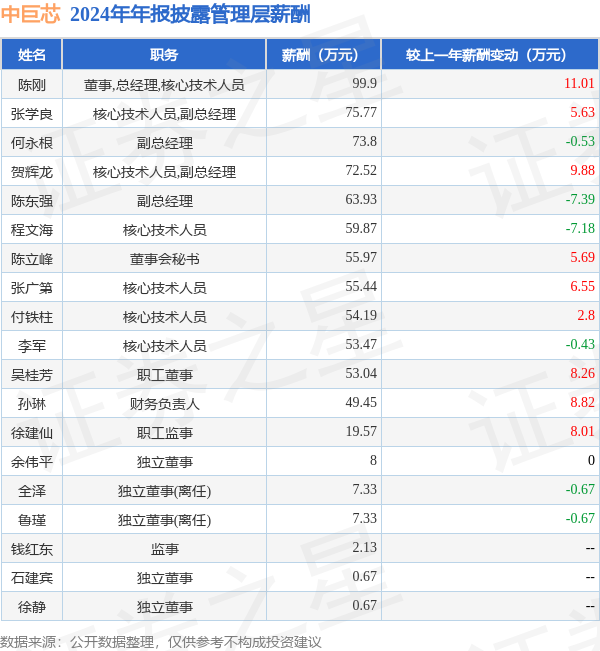Click the salary value 19.57
Screen dimensions: 600x651
tap(361, 431)
